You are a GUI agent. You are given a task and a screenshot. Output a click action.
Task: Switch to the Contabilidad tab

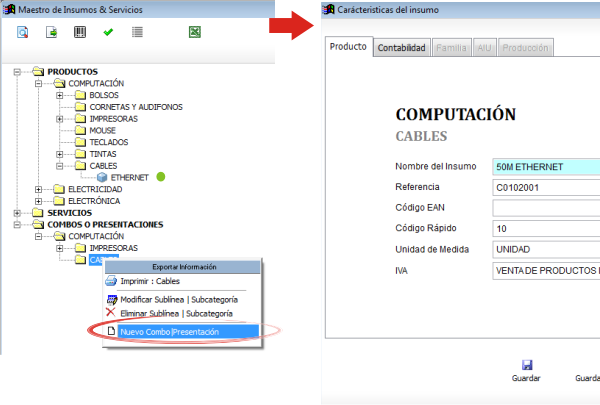pos(402,48)
